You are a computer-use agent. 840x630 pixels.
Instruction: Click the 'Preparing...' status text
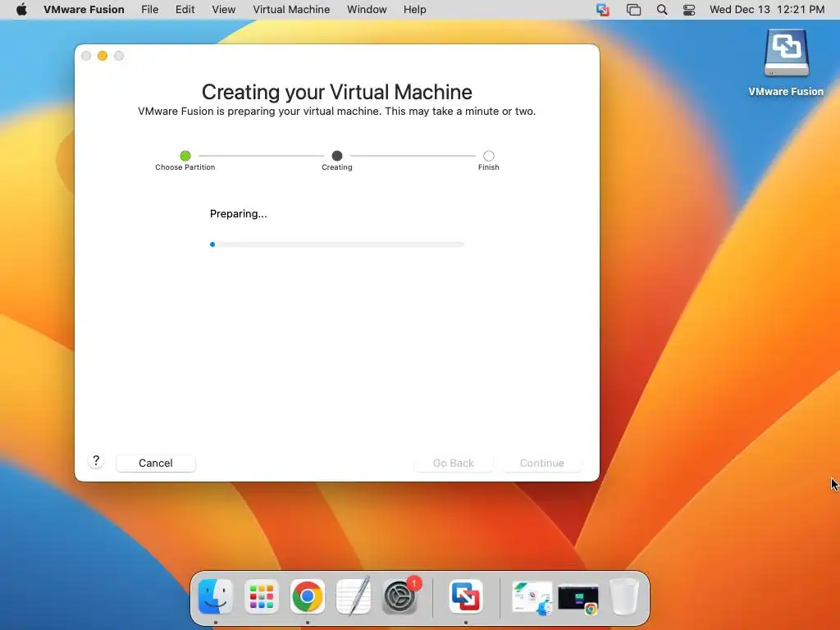pyautogui.click(x=239, y=214)
